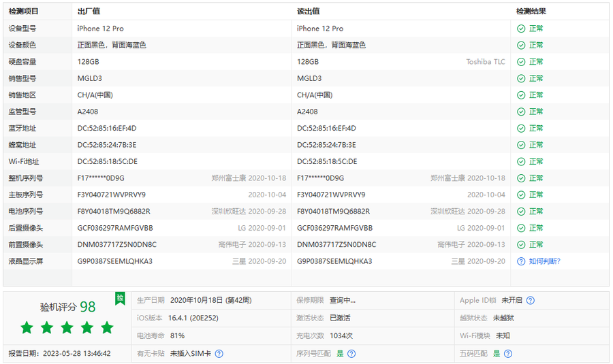Image resolution: width=613 pixels, height=364 pixels.
Task: Click the fifth green rating star
Action: click(x=107, y=328)
